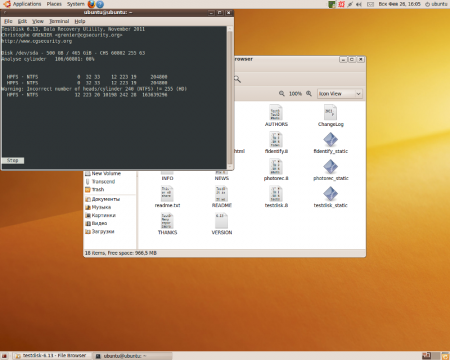Click the terminal's vertical scrollbar
Image resolution: width=450 pixels, height=360 pixels.
pos(230,98)
